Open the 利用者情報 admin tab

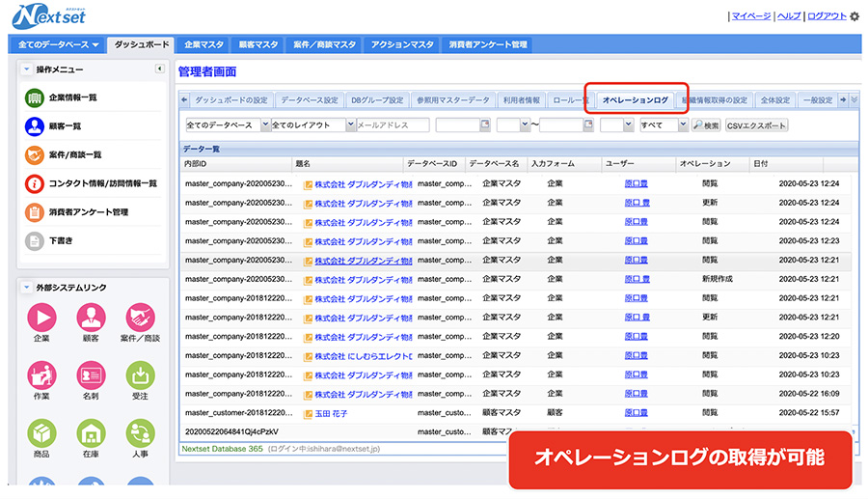pyautogui.click(x=522, y=100)
